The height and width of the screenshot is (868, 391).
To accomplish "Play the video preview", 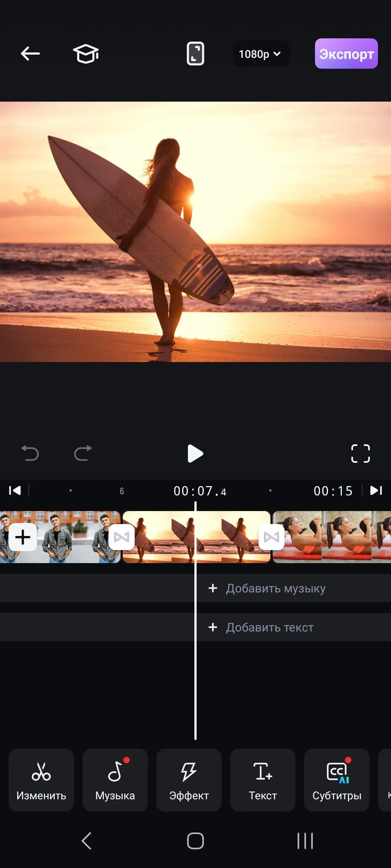I will tap(195, 454).
